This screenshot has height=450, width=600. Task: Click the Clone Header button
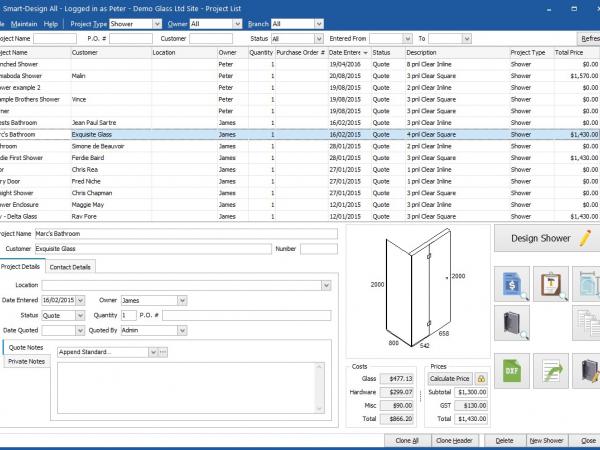[454, 440]
